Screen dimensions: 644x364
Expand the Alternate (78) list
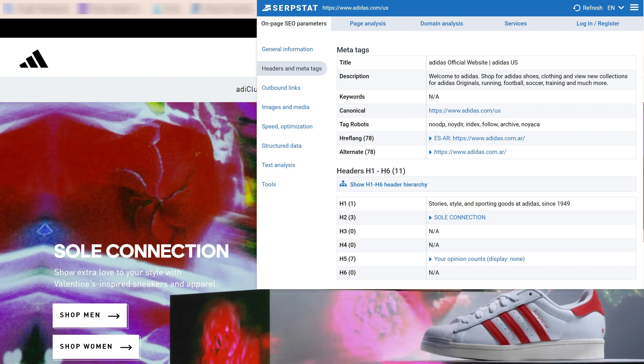(430, 152)
